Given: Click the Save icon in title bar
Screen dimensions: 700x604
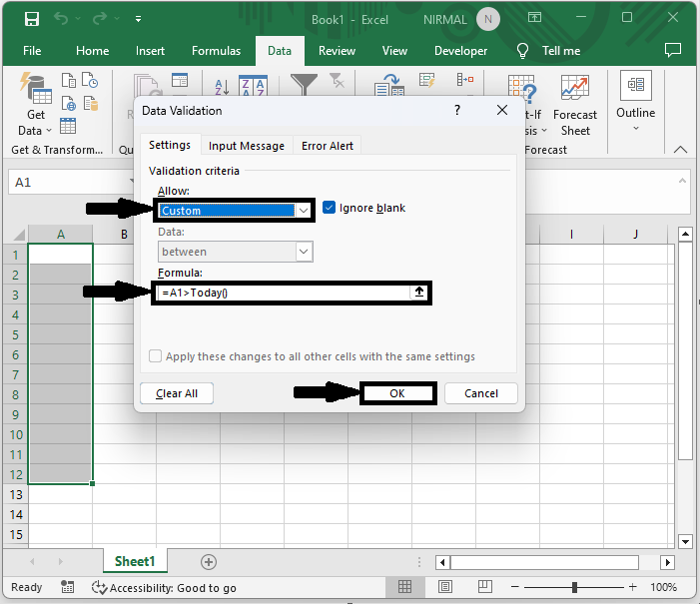Looking at the screenshot, I should [31, 19].
